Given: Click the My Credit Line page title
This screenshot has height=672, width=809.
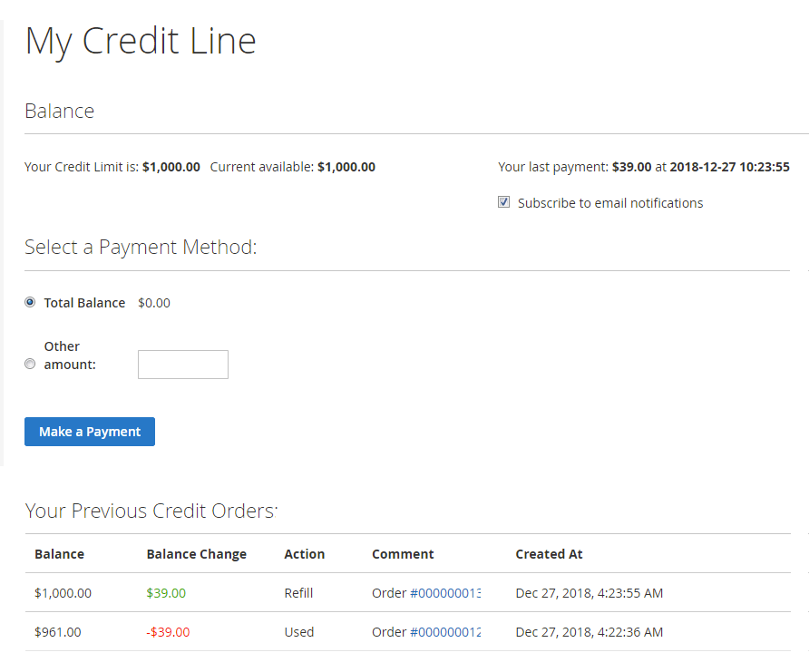Looking at the screenshot, I should coord(141,41).
